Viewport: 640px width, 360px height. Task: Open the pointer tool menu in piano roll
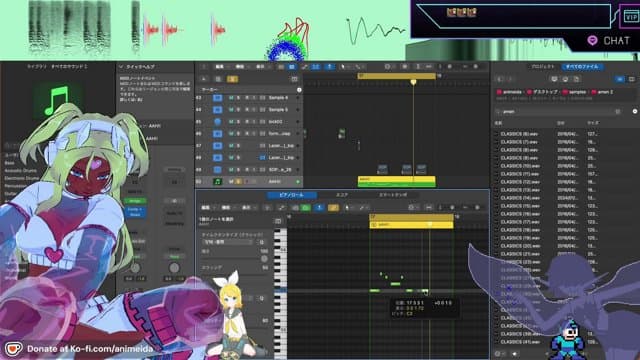click(x=348, y=208)
